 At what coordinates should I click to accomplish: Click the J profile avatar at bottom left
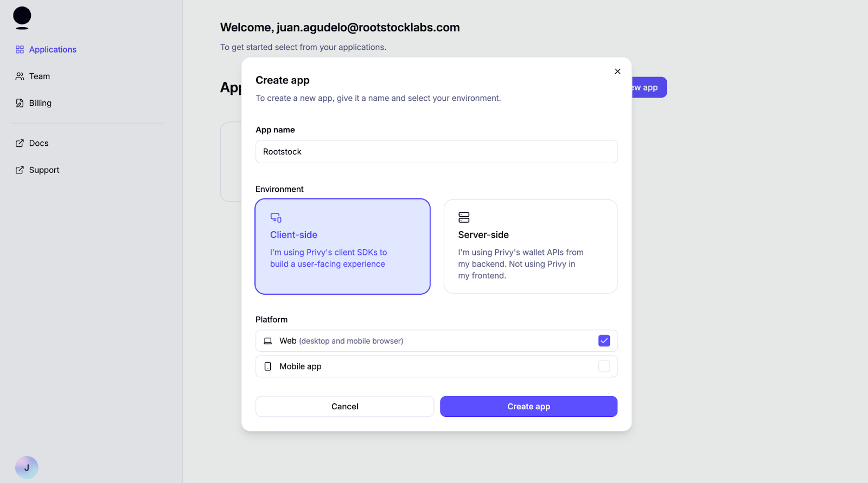point(27,467)
